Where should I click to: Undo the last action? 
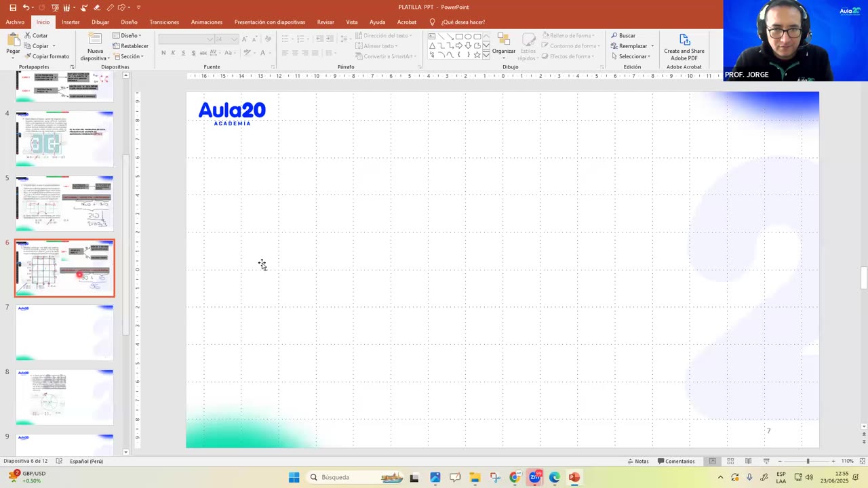[x=26, y=7]
